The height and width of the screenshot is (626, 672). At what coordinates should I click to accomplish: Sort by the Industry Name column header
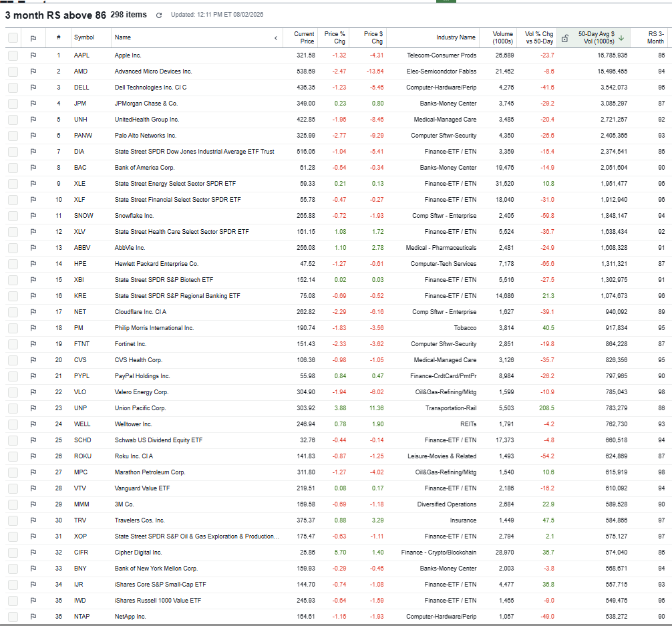(x=456, y=37)
